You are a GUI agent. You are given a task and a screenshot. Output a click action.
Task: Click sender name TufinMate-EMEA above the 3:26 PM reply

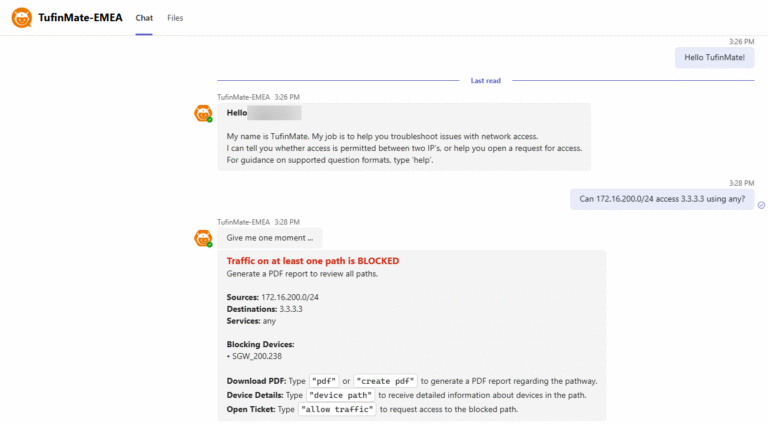point(243,97)
